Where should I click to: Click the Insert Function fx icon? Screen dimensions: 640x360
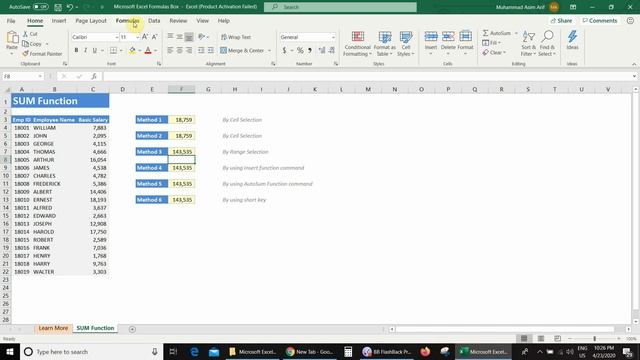[94, 76]
